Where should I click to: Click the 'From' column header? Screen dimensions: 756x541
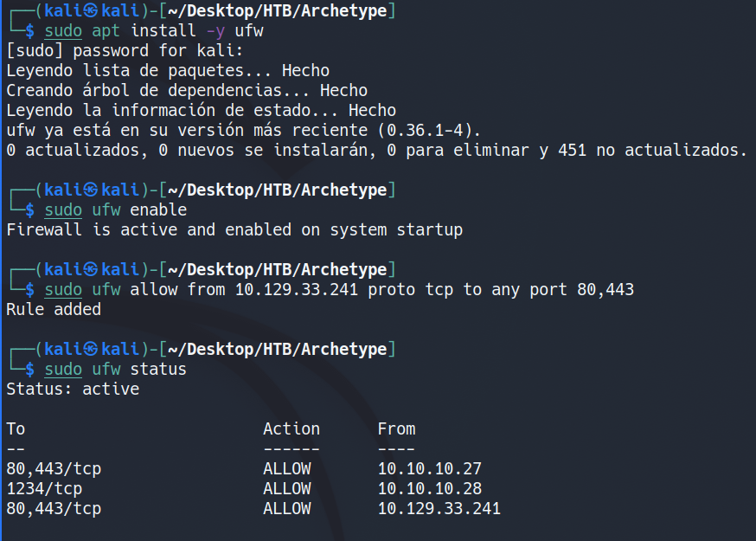(396, 428)
